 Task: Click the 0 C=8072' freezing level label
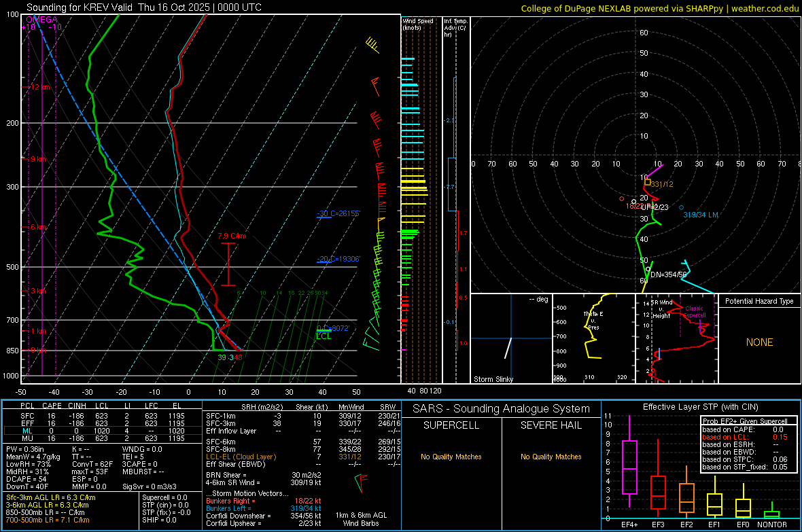pyautogui.click(x=333, y=328)
